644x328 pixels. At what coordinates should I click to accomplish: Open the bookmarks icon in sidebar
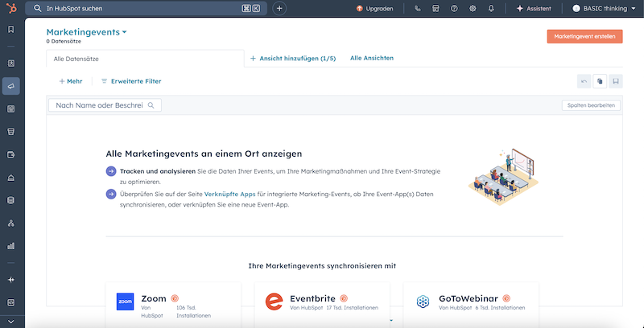coord(10,30)
